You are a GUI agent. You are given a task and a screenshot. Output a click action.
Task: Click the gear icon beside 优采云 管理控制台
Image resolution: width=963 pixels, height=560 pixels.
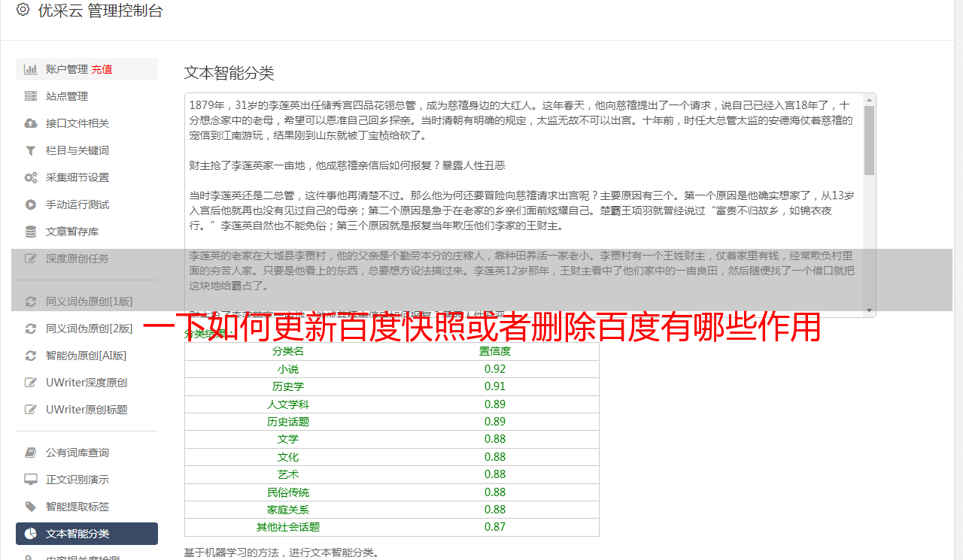tap(23, 10)
